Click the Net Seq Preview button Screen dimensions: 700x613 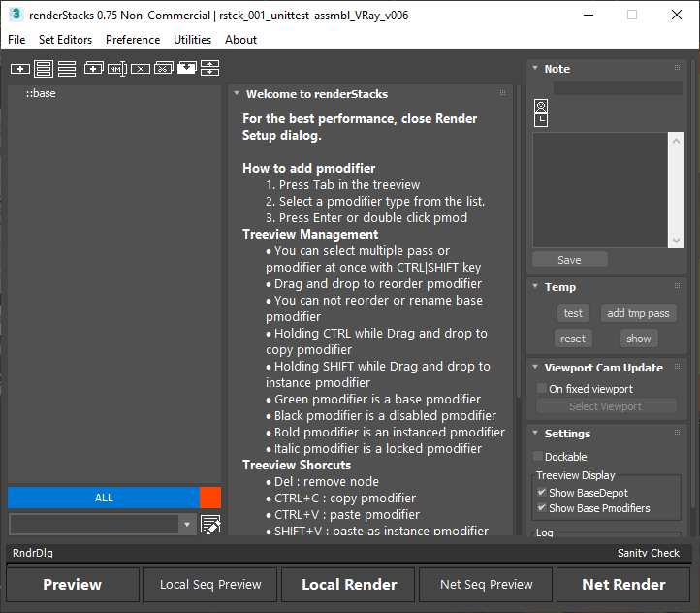[x=486, y=585]
